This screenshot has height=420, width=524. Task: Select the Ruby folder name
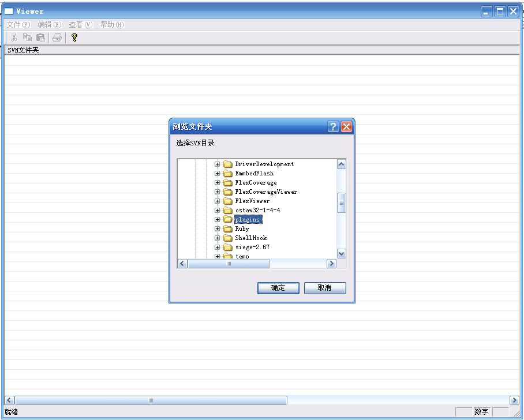pyautogui.click(x=242, y=229)
